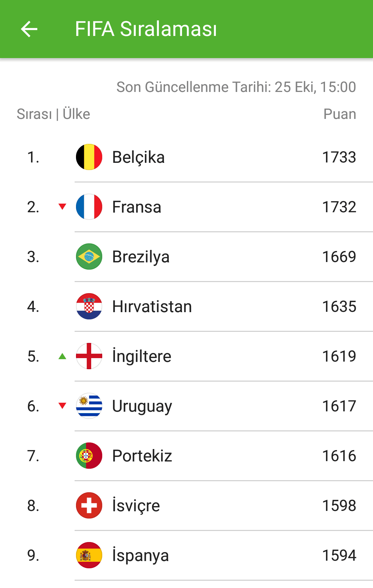The height and width of the screenshot is (588, 373).
Task: Select the Uruguay flag icon
Action: pyautogui.click(x=89, y=406)
